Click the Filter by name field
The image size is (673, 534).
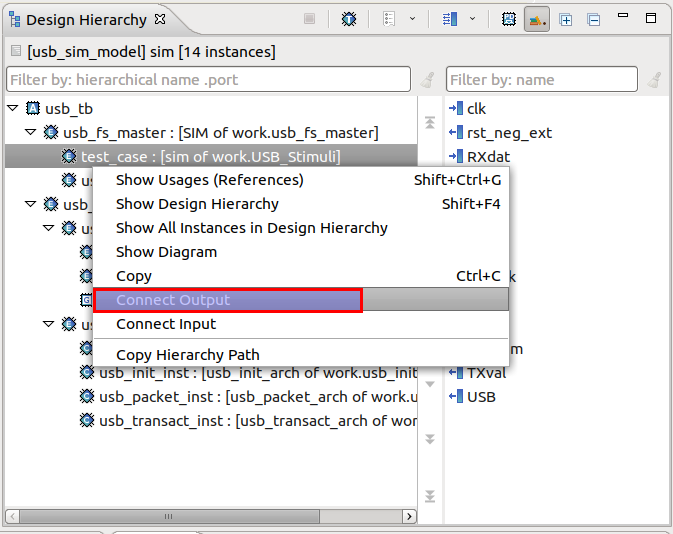tap(542, 79)
